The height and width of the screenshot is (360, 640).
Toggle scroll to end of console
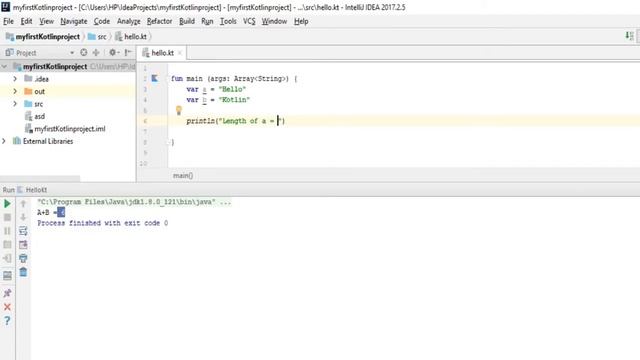tap(23, 244)
